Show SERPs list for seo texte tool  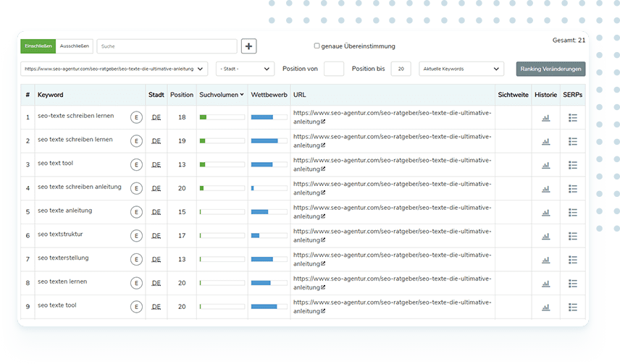[572, 308]
